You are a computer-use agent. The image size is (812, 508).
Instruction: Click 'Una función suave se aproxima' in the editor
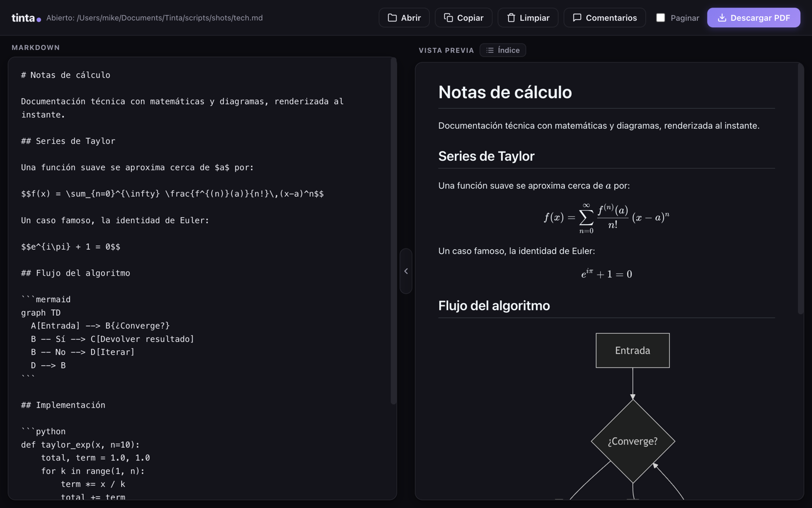(x=137, y=168)
